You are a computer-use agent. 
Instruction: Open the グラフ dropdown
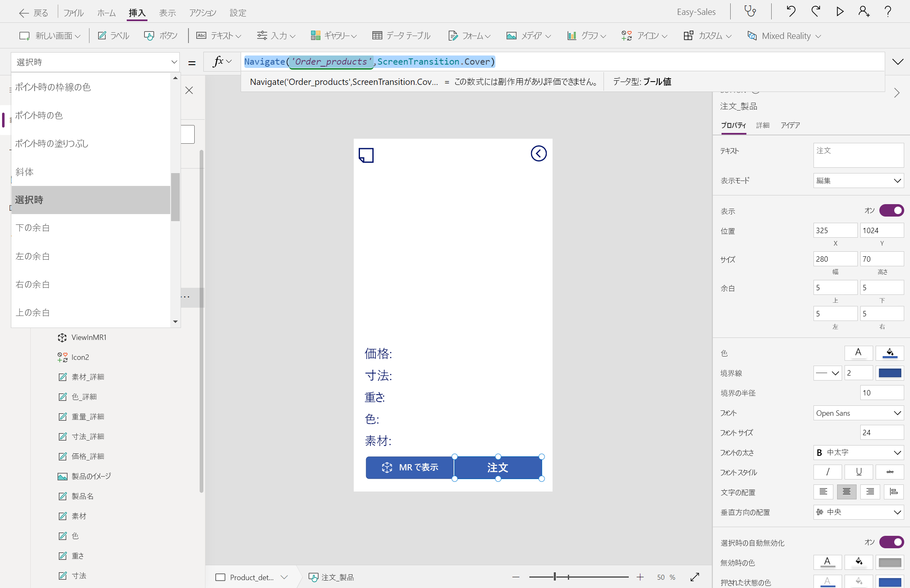click(x=587, y=36)
